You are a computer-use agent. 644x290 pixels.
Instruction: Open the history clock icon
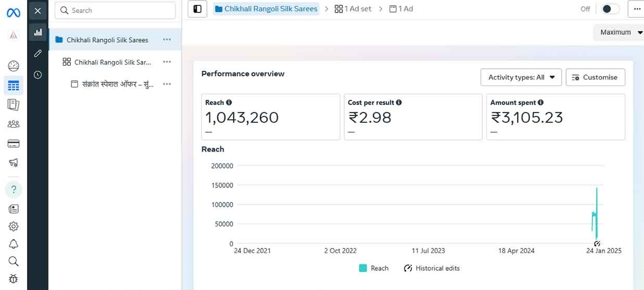point(37,75)
